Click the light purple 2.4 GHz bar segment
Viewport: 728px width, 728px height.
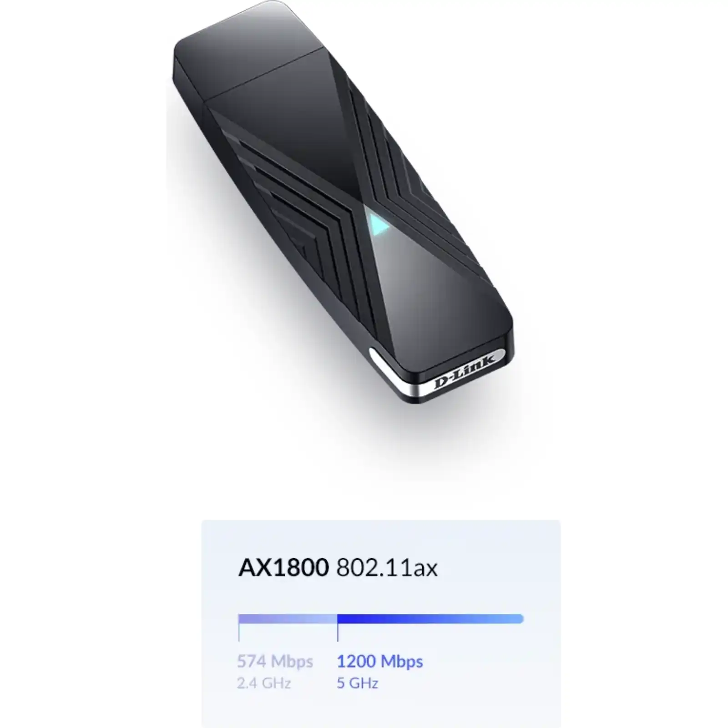[x=288, y=618]
